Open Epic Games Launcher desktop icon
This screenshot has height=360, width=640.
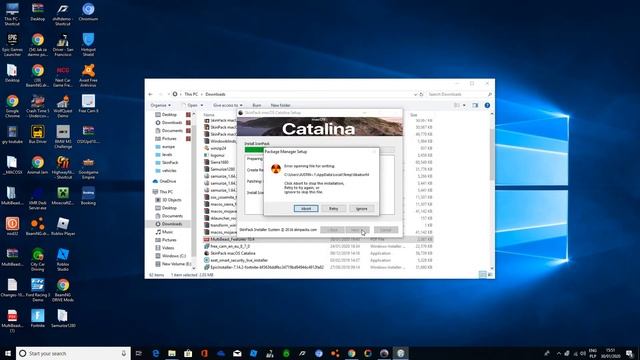(x=12, y=45)
